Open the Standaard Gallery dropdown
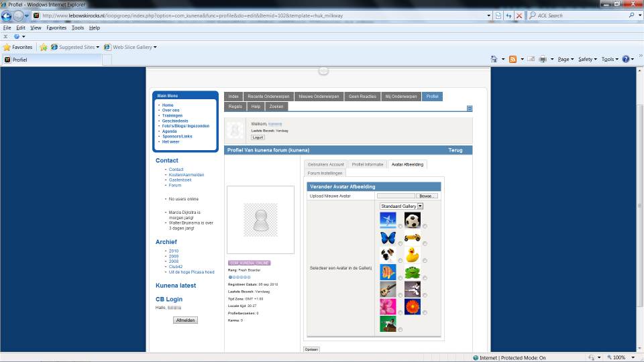This screenshot has height=362, width=644. point(401,206)
